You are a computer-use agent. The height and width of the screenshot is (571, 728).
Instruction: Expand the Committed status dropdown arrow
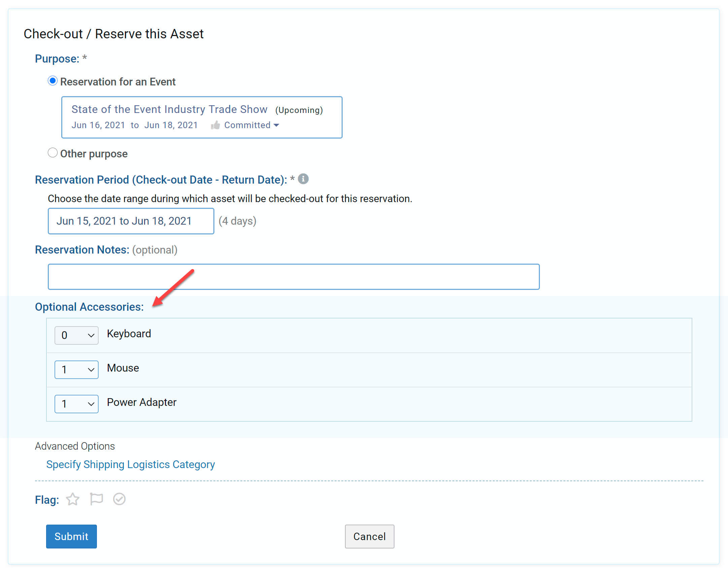coord(277,125)
